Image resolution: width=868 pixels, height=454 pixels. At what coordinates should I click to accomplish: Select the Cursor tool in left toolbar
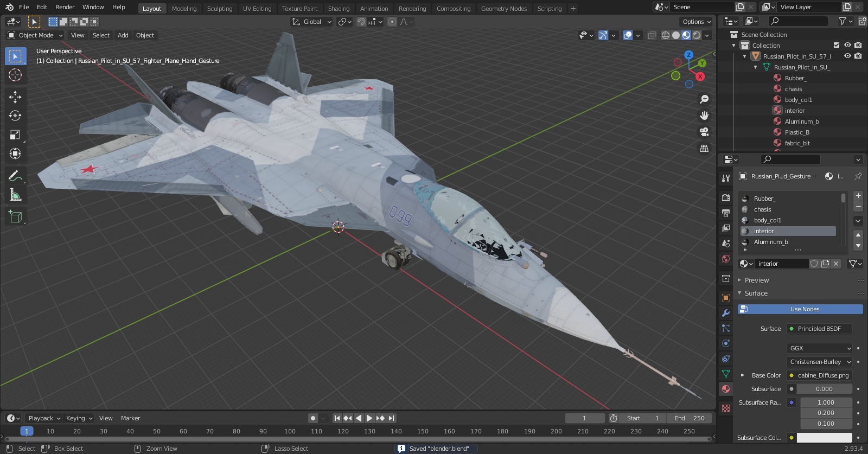click(15, 75)
